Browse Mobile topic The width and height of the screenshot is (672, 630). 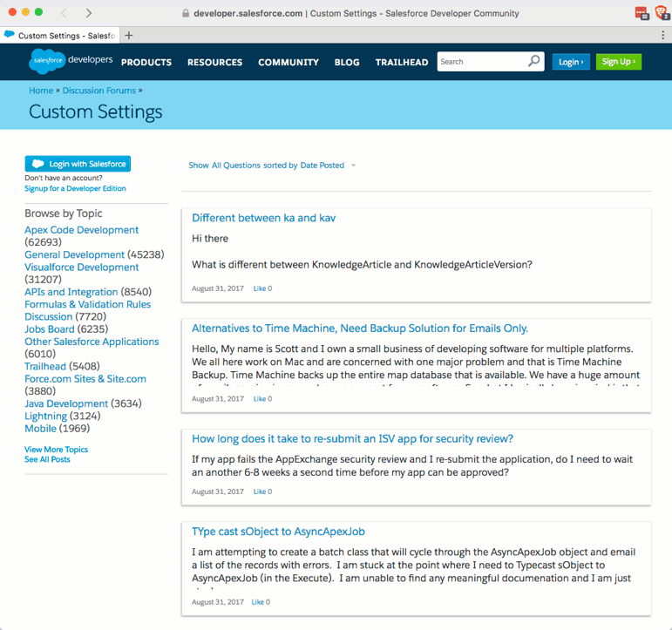(x=40, y=429)
